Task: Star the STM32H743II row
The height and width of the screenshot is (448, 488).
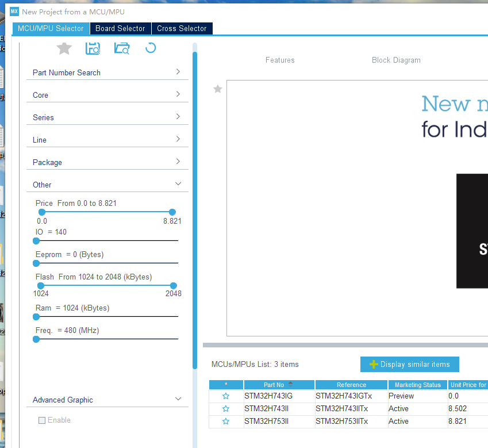Action: (x=226, y=409)
